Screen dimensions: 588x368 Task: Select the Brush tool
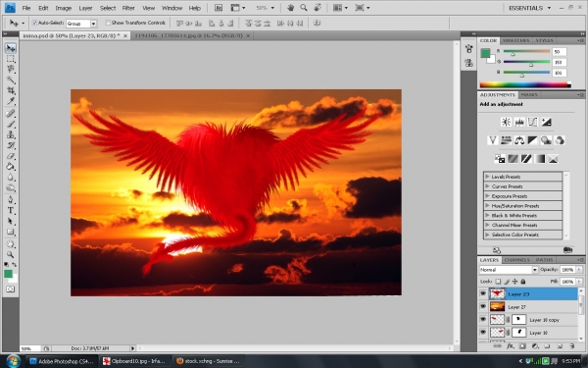11,124
